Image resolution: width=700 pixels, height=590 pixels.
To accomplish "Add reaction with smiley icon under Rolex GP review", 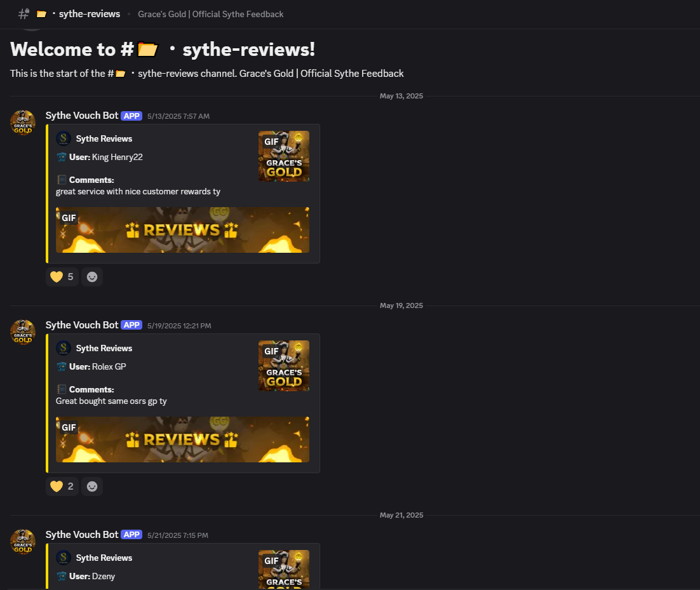I will [92, 486].
